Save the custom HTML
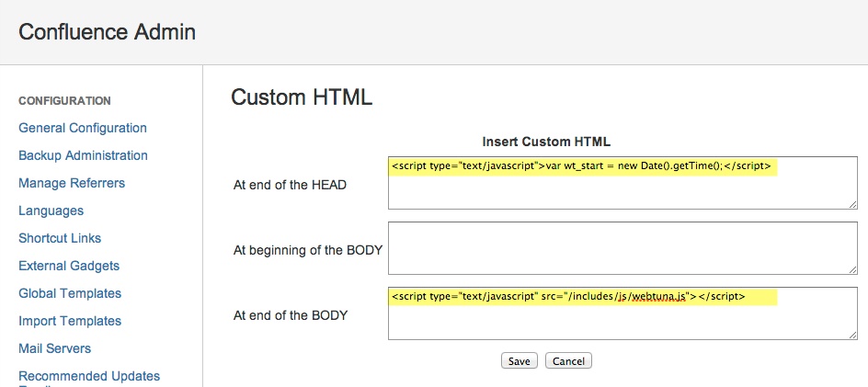This screenshot has height=387, width=868. 520,361
